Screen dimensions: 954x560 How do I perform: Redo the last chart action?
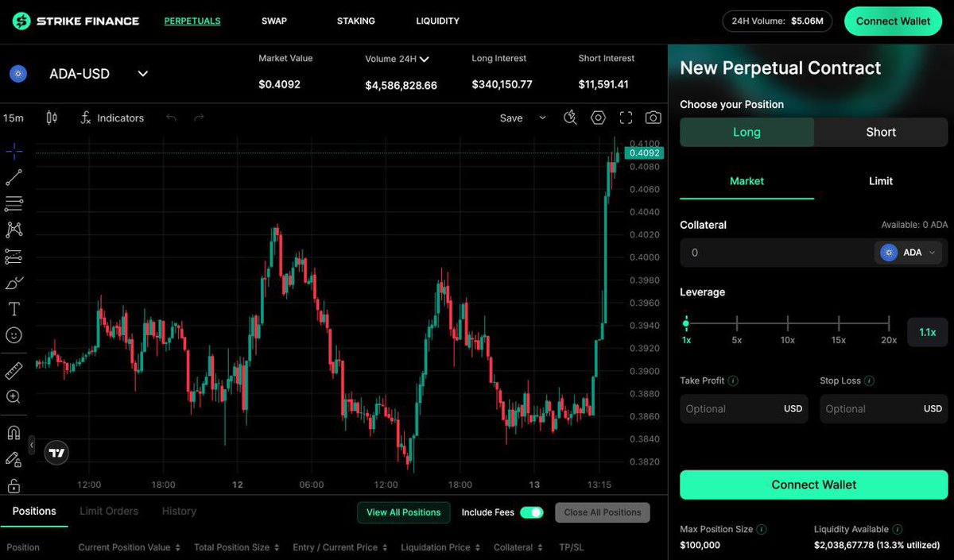tap(199, 118)
